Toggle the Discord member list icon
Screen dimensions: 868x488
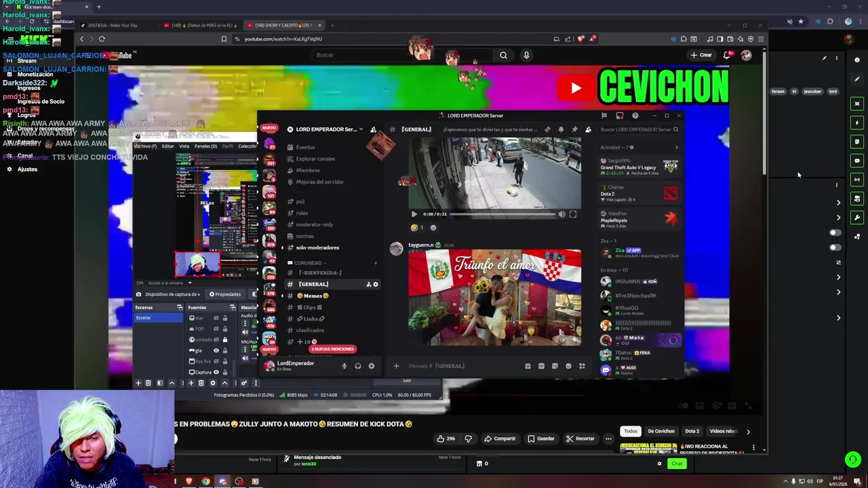point(588,129)
